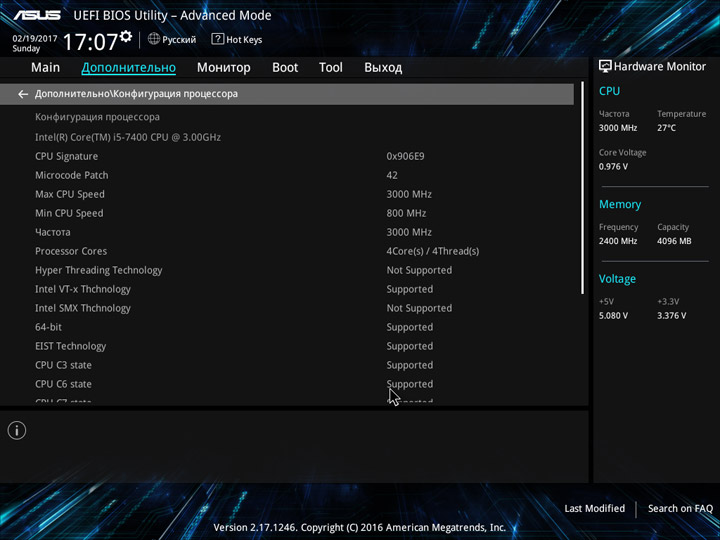Image resolution: width=720 pixels, height=540 pixels.
Task: Go to the Tool tab
Action: [x=331, y=68]
